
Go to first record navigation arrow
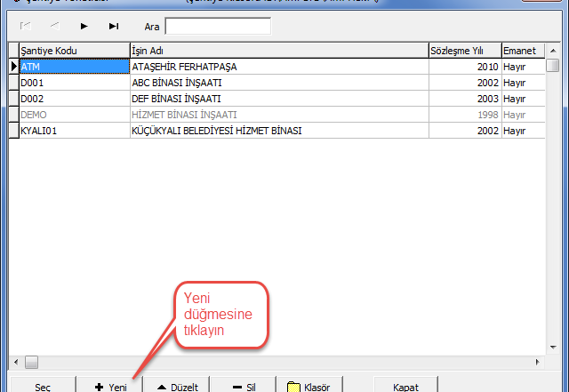[25, 27]
